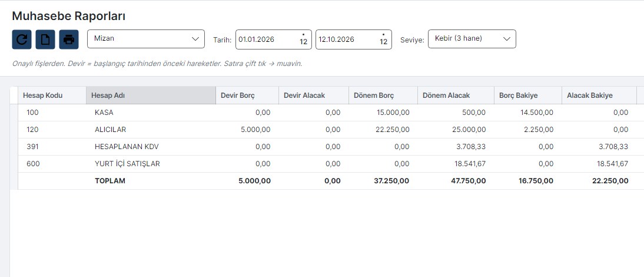
Task: Click the Devir Borç column header
Action: (x=247, y=95)
